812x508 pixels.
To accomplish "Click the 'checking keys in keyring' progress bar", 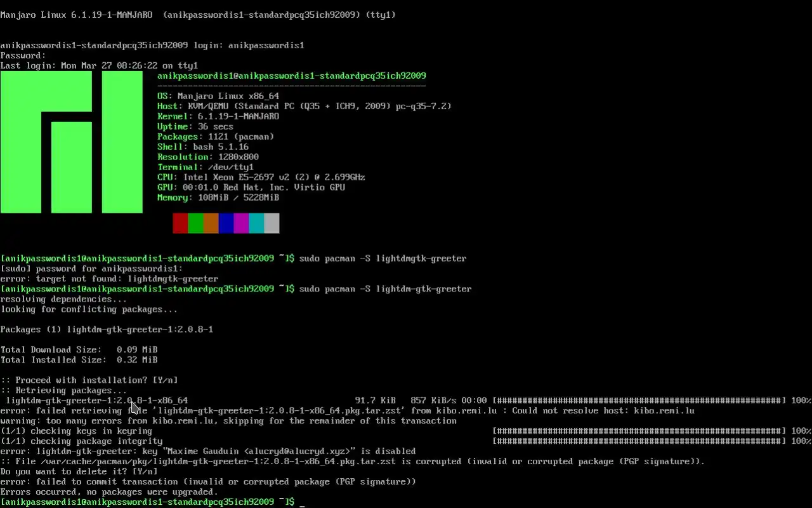I will [x=639, y=431].
